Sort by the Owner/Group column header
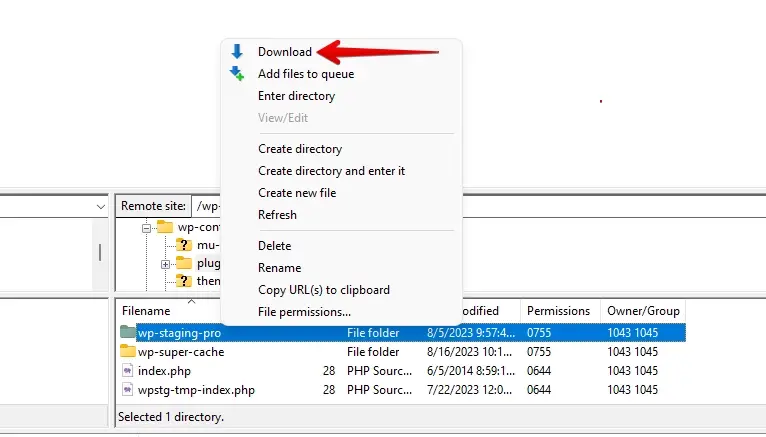The height and width of the screenshot is (437, 766). pyautogui.click(x=643, y=311)
